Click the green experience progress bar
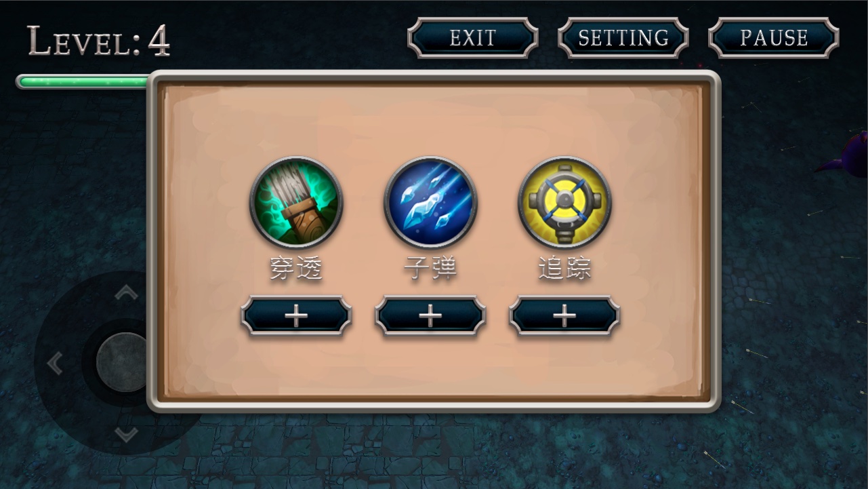Viewport: 868px width, 489px height. tap(83, 82)
